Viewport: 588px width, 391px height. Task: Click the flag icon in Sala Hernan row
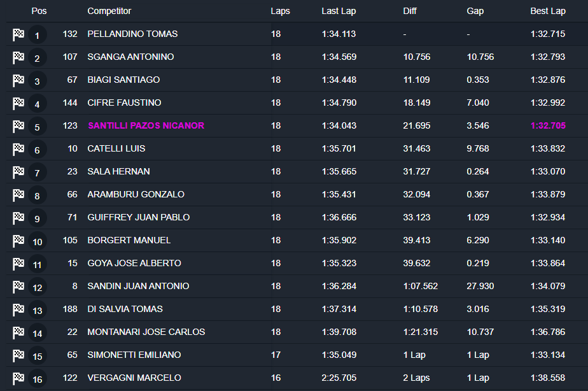(18, 173)
